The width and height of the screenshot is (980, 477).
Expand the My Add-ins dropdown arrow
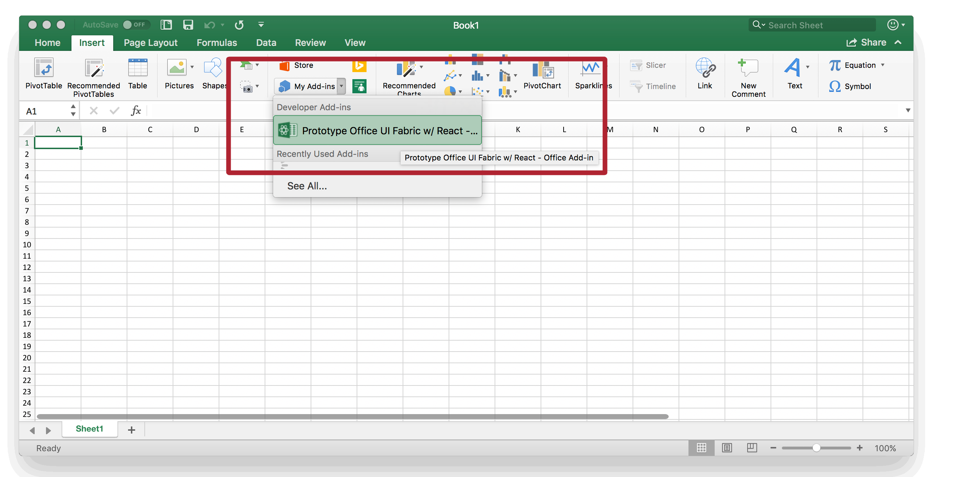click(341, 86)
